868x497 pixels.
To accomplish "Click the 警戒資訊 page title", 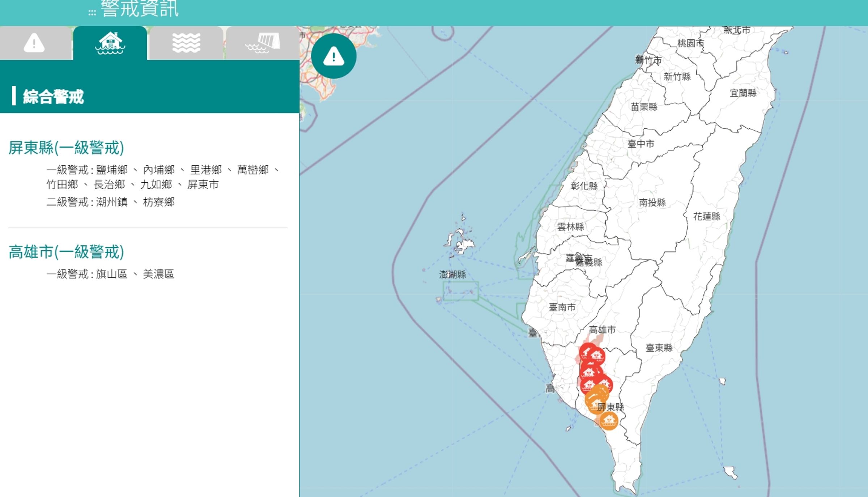I will tap(140, 9).
